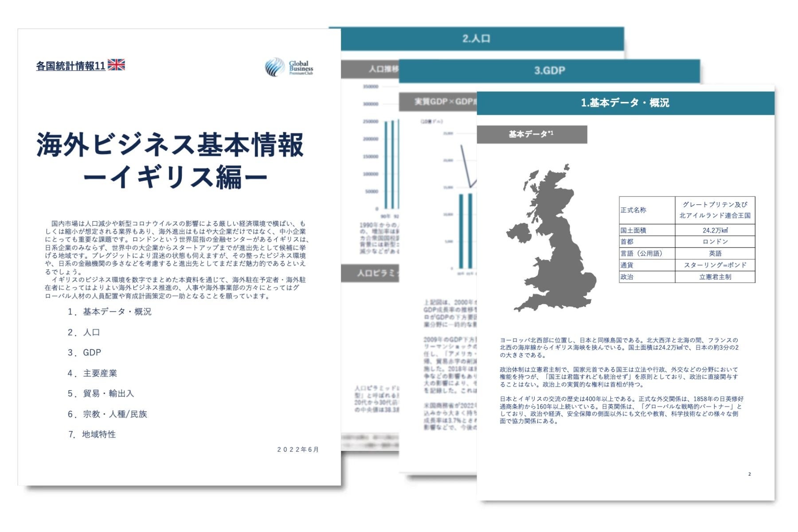Select the grey United Kingdom map silhouette

point(551,238)
